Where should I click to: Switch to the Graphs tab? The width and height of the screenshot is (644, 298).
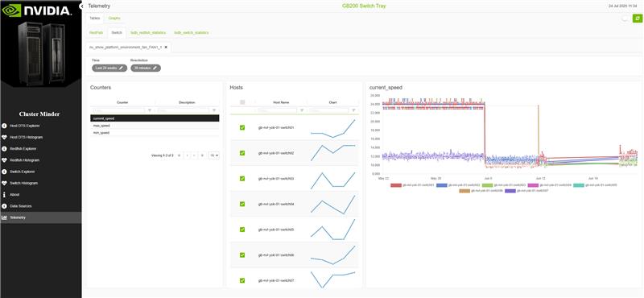[114, 19]
